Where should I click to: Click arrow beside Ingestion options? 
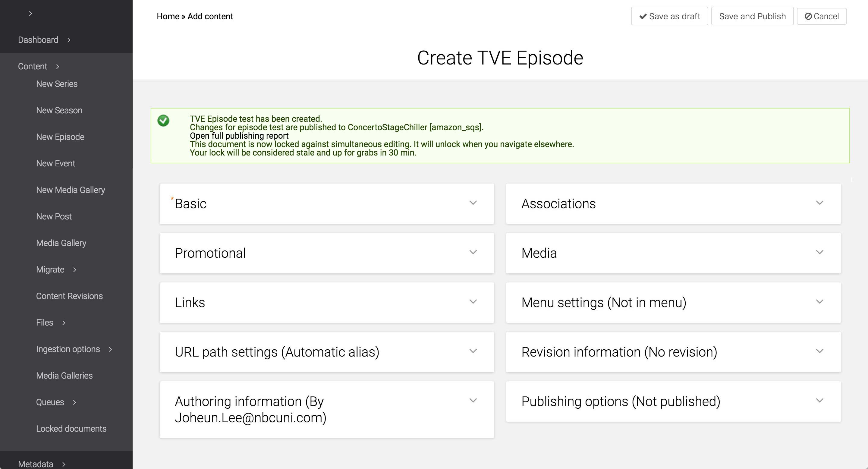click(110, 349)
